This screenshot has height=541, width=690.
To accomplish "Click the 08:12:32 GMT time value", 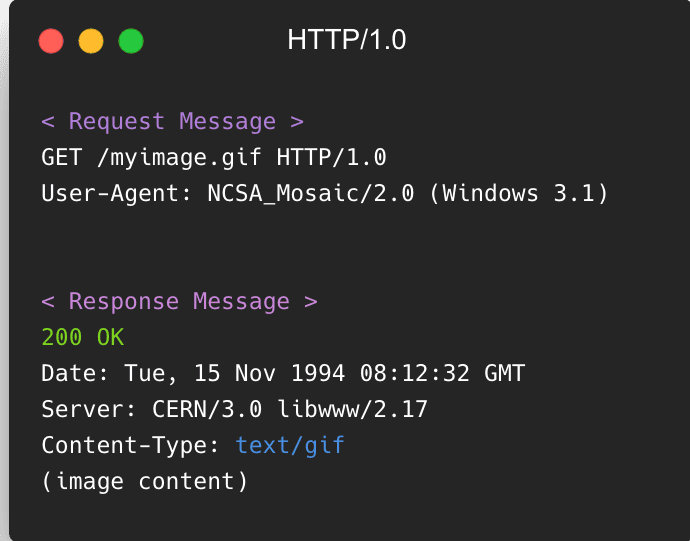I will [442, 373].
